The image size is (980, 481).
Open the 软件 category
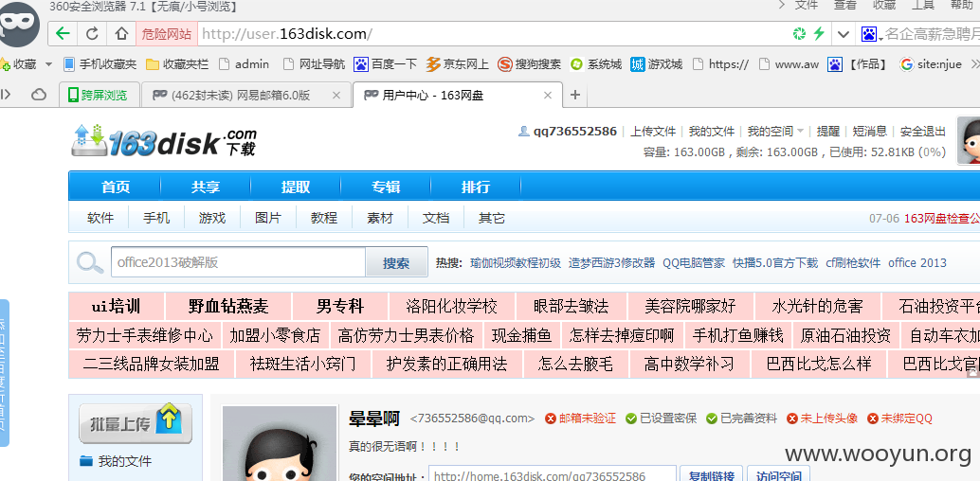point(100,218)
